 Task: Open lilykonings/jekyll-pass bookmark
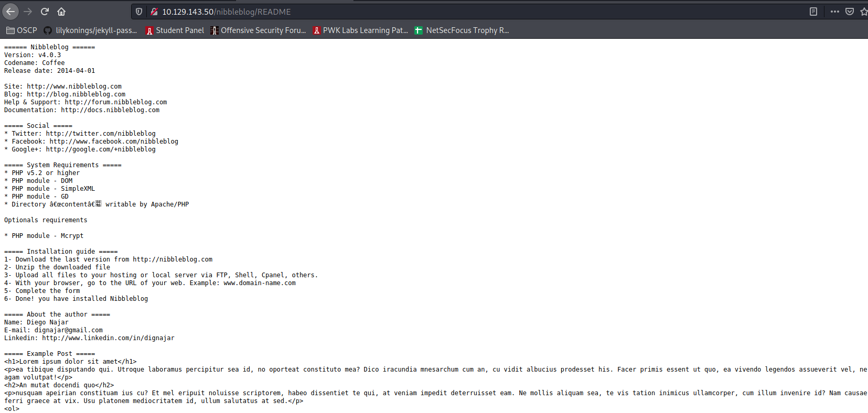coord(90,30)
